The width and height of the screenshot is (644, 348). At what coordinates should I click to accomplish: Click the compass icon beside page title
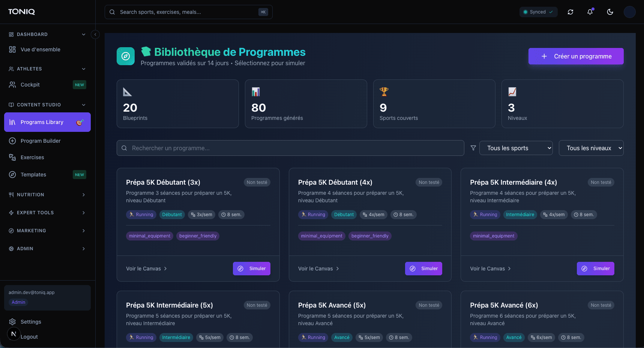(x=126, y=56)
